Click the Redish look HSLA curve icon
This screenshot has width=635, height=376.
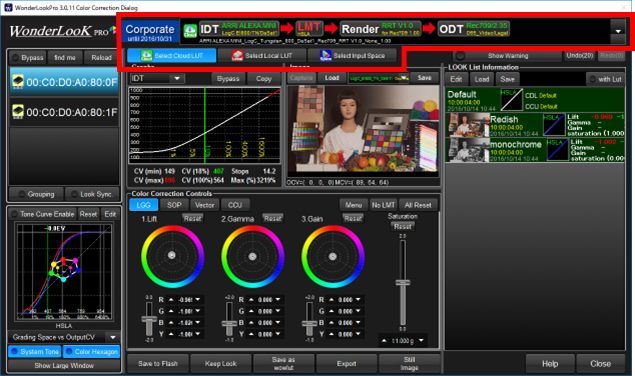554,125
